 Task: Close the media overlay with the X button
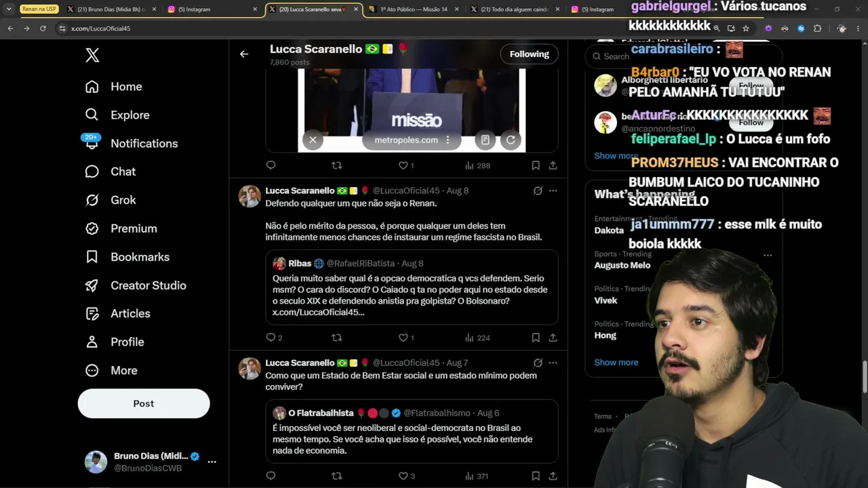tap(313, 140)
